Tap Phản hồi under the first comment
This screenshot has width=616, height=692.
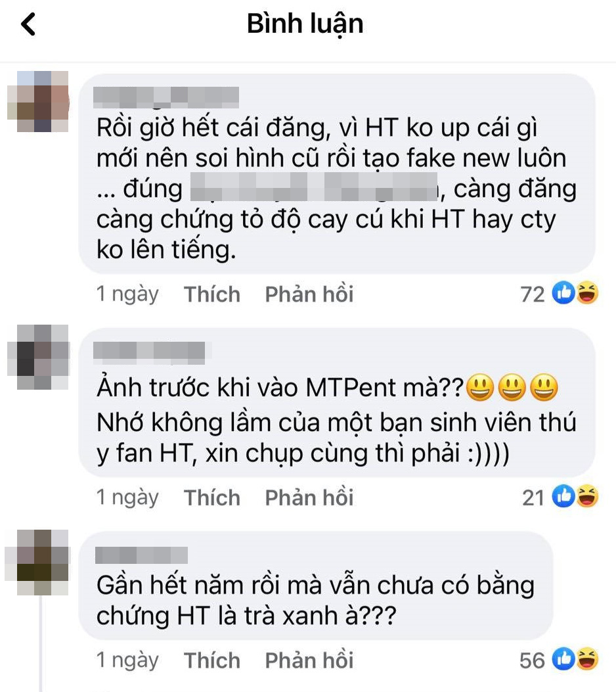click(309, 294)
